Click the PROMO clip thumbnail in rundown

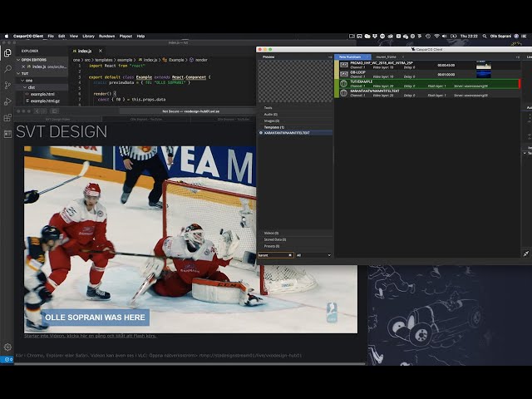484,65
